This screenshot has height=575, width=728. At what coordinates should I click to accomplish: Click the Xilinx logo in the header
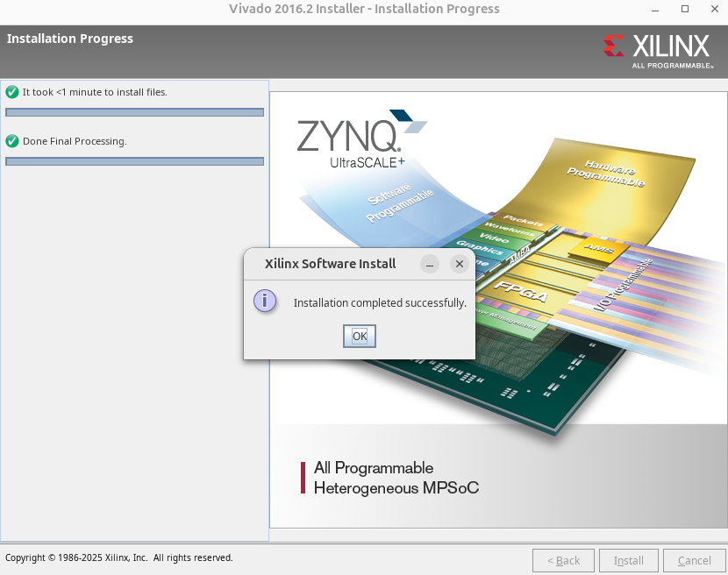point(658,50)
